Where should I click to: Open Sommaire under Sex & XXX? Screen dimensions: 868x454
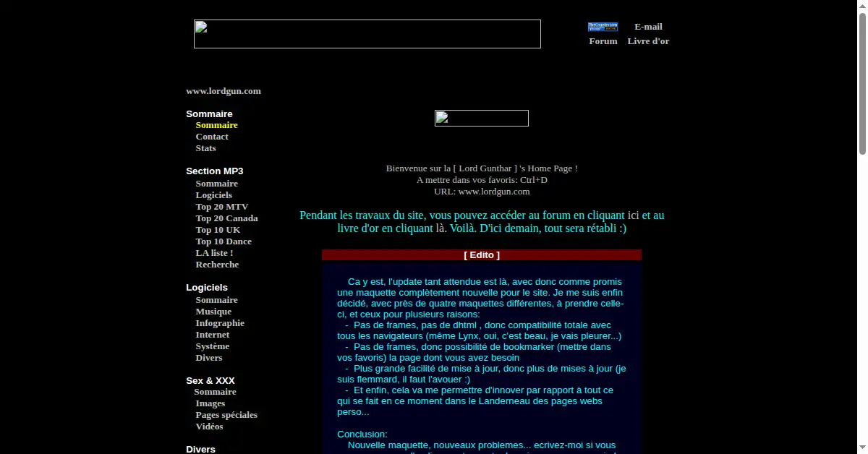(215, 392)
